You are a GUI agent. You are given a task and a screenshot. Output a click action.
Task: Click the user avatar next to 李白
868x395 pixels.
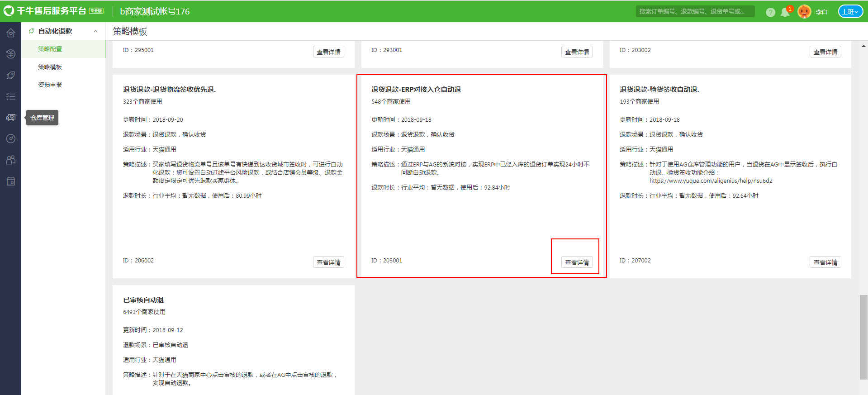tap(804, 11)
